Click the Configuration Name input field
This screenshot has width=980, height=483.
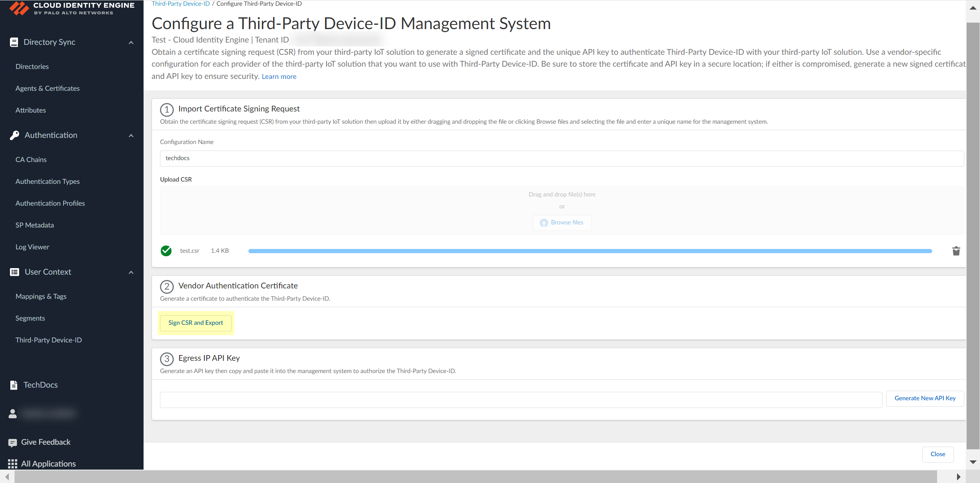click(x=562, y=158)
